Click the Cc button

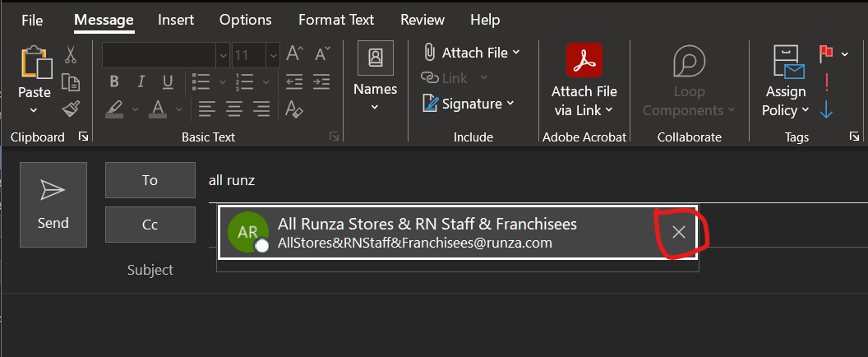[x=150, y=225]
